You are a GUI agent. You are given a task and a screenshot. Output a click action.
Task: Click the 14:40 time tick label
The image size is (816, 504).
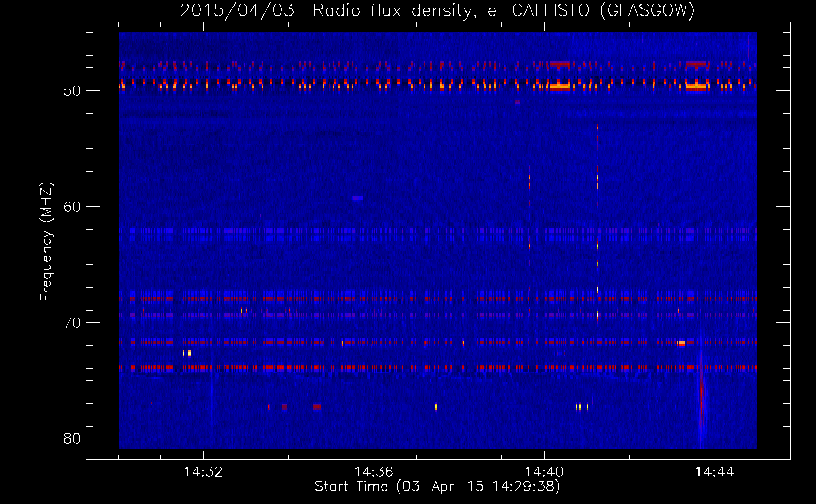[544, 472]
